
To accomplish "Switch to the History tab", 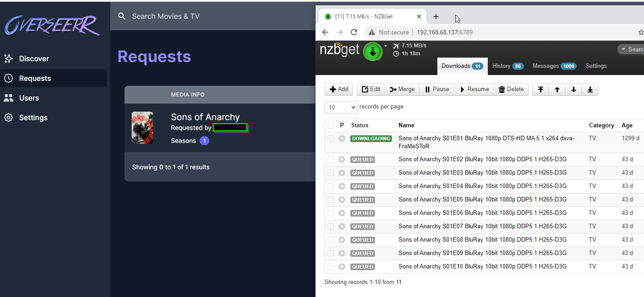I will tap(508, 66).
